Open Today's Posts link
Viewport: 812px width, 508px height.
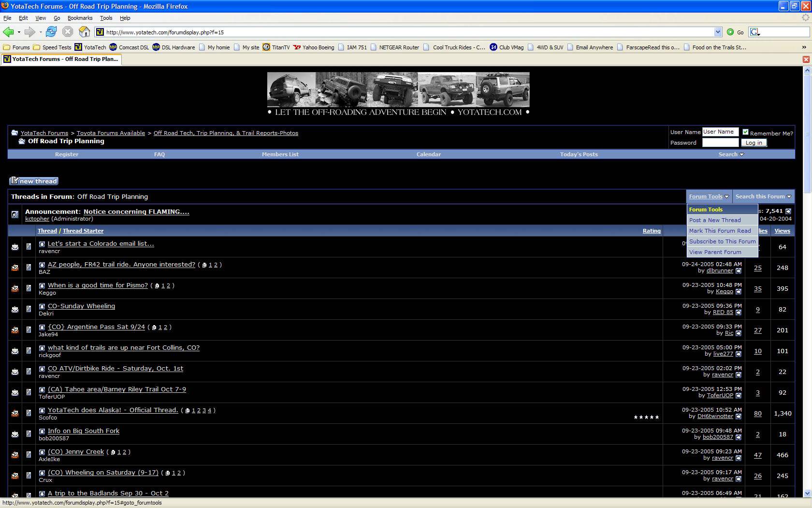(579, 154)
